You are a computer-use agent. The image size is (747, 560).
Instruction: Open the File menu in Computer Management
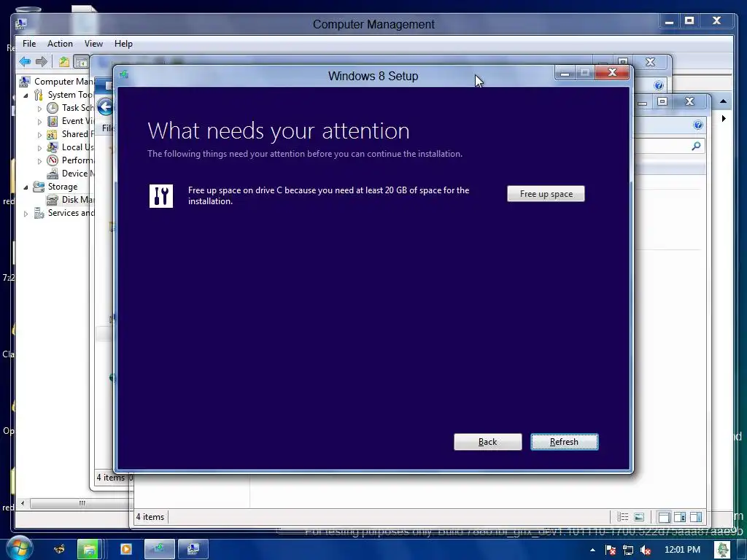29,44
